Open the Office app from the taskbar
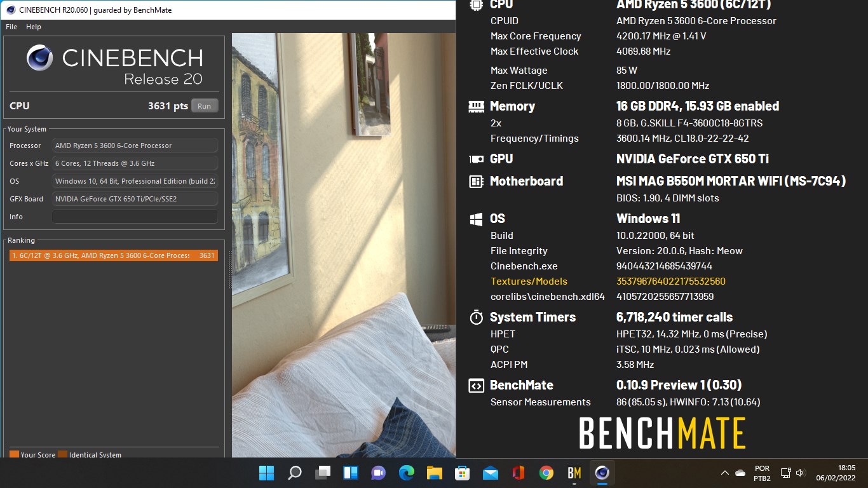The width and height of the screenshot is (868, 488). (x=518, y=473)
